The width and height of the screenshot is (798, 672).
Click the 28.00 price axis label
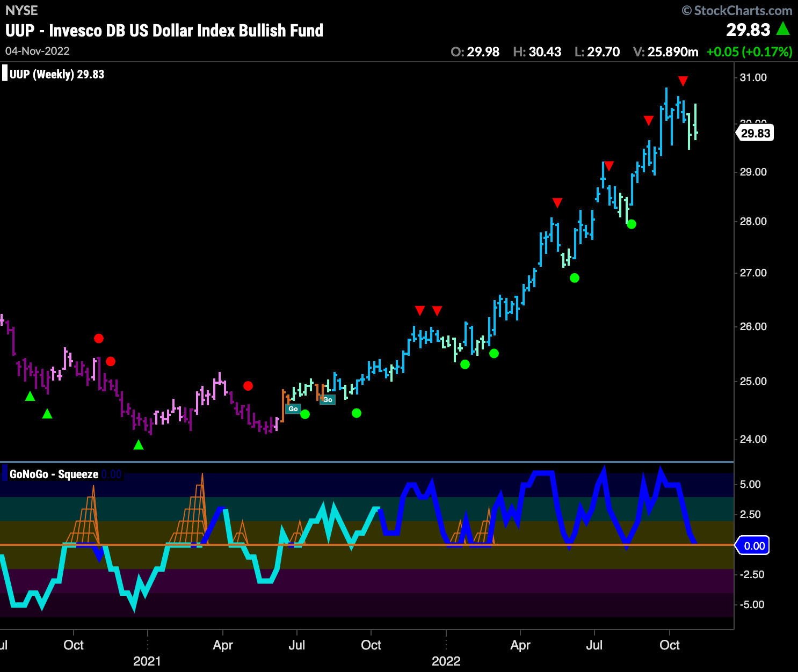(x=753, y=221)
